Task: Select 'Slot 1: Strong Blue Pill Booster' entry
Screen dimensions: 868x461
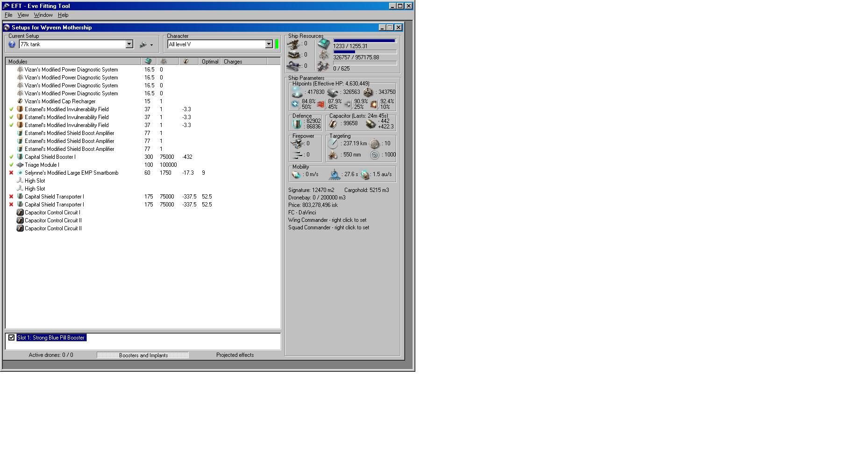Action: (x=51, y=337)
